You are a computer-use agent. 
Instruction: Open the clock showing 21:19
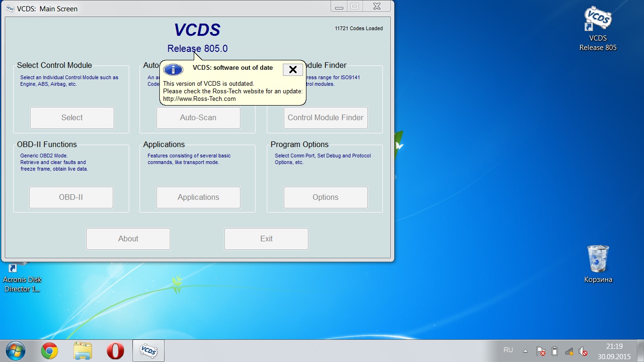pyautogui.click(x=614, y=351)
